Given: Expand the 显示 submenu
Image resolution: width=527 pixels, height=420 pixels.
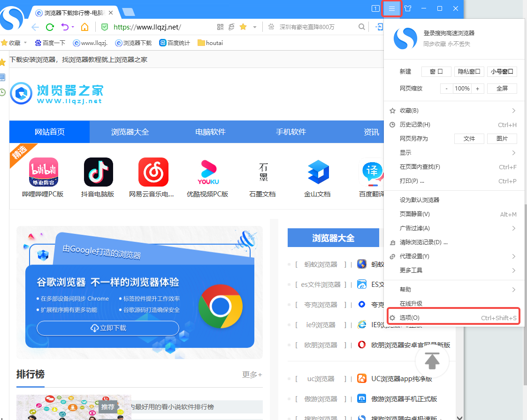Looking at the screenshot, I should pos(513,153).
